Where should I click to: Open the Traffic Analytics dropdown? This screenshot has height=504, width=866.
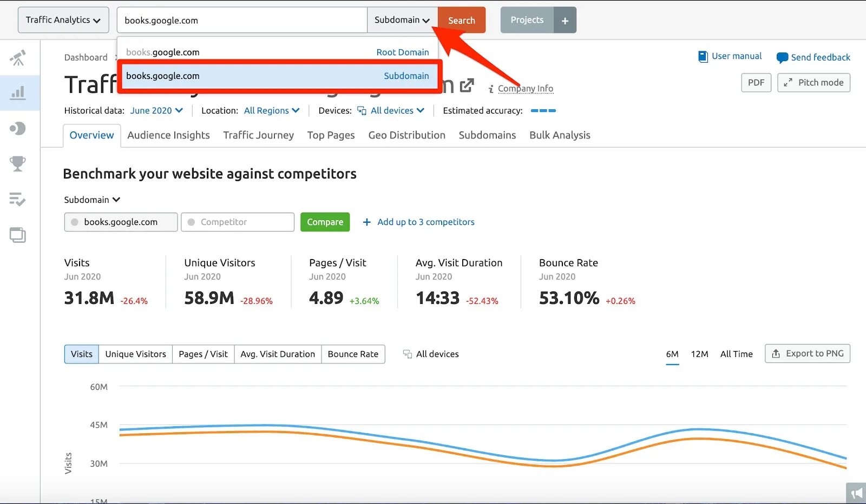[63, 20]
